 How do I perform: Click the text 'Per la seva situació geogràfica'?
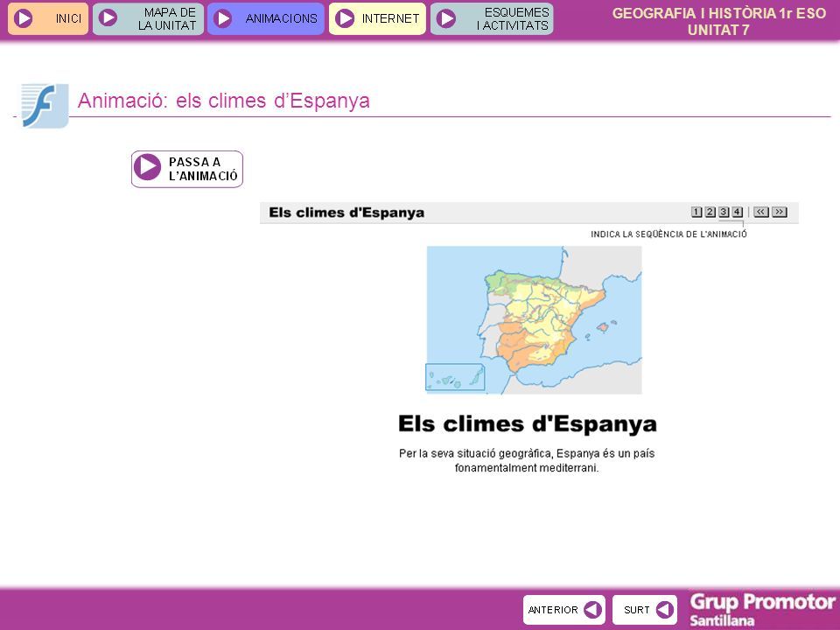coord(475,454)
